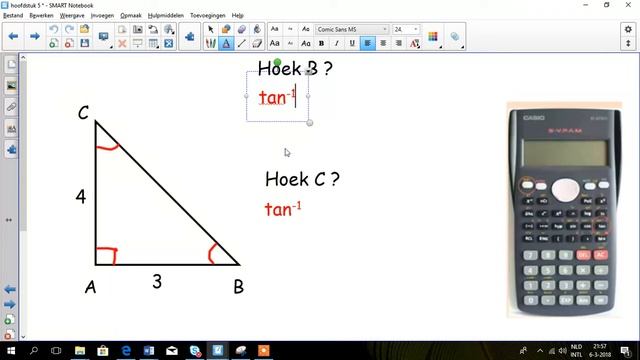
Task: Click the blue fullscreen expand icon
Action: [x=169, y=43]
